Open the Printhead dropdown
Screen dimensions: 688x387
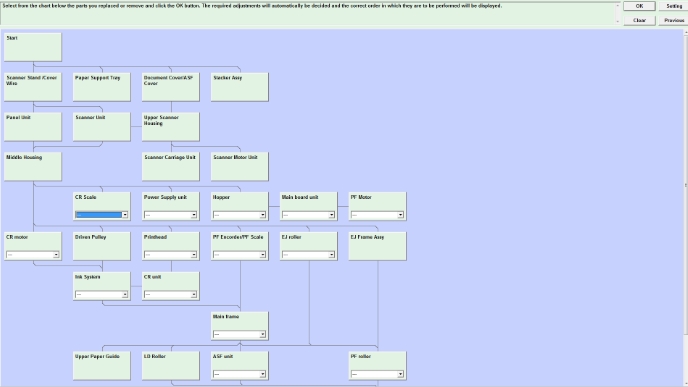point(170,254)
